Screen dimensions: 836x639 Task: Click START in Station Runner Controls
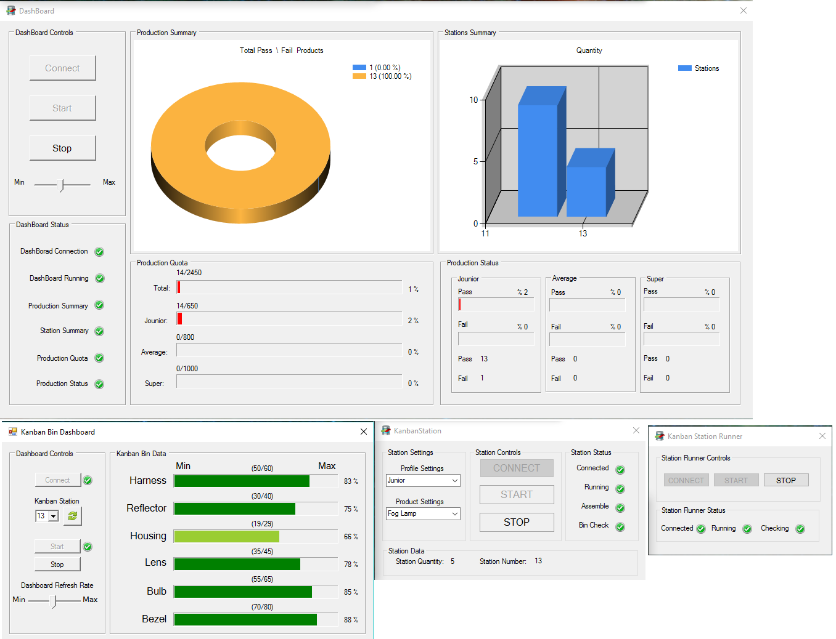[x=736, y=480]
